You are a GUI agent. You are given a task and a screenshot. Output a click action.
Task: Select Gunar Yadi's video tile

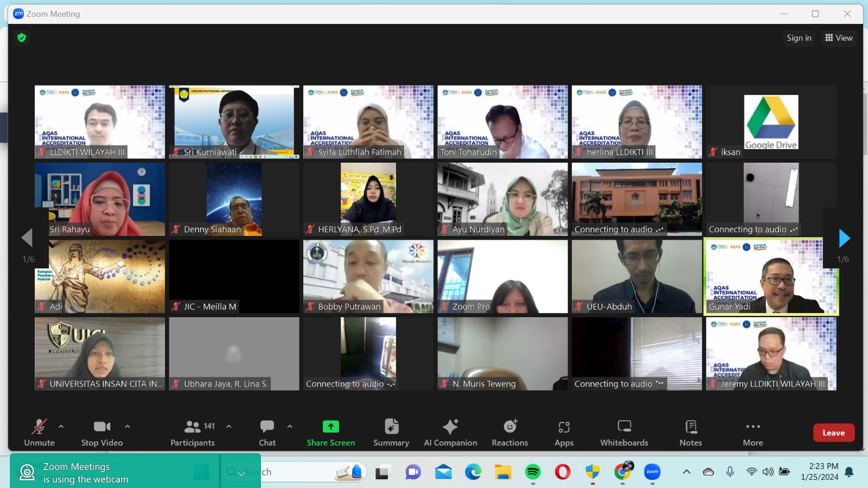(771, 277)
